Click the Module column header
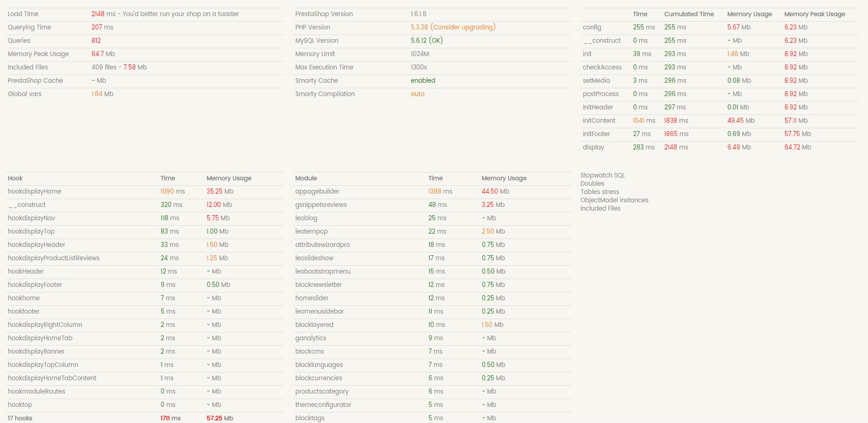 tap(306, 178)
